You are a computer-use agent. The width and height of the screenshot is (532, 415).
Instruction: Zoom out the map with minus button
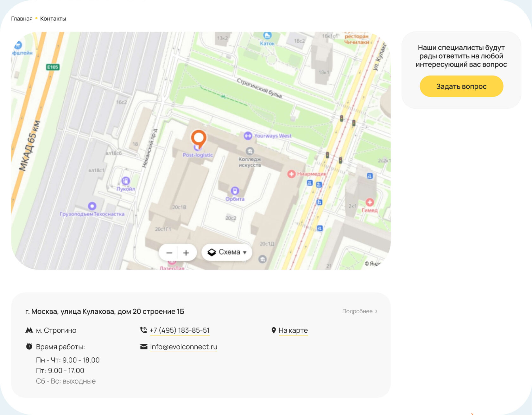(x=169, y=252)
